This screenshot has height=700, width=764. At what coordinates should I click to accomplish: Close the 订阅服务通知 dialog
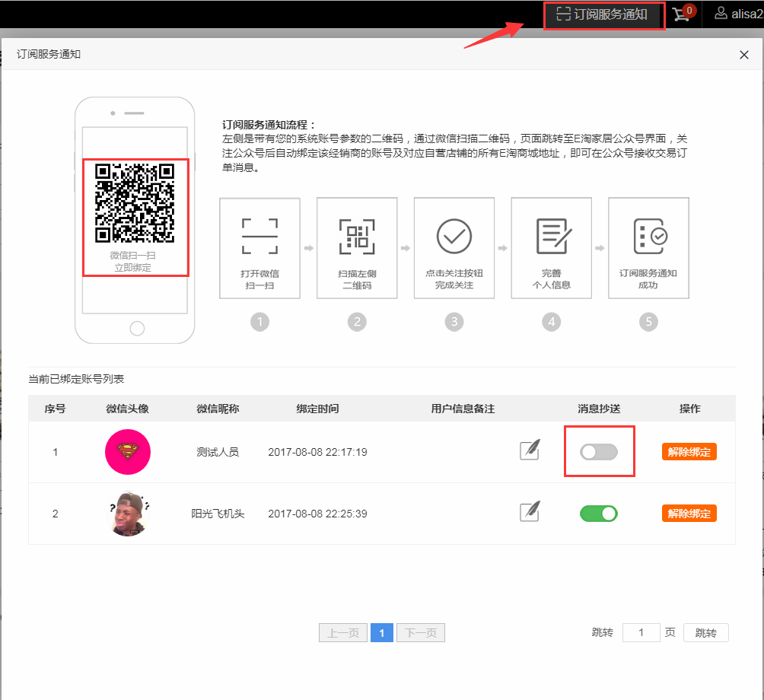743,55
